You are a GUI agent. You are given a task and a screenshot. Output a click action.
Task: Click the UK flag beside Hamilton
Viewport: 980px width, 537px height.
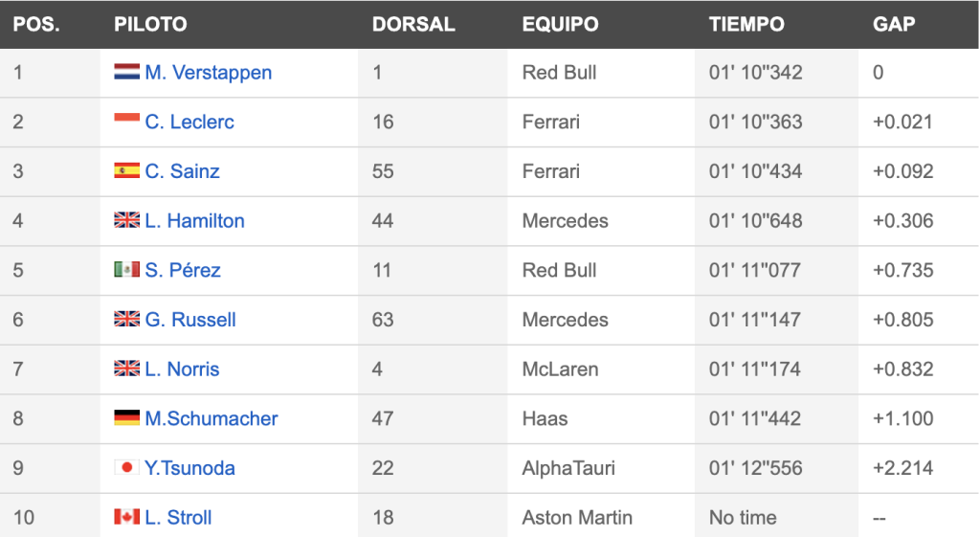[127, 219]
